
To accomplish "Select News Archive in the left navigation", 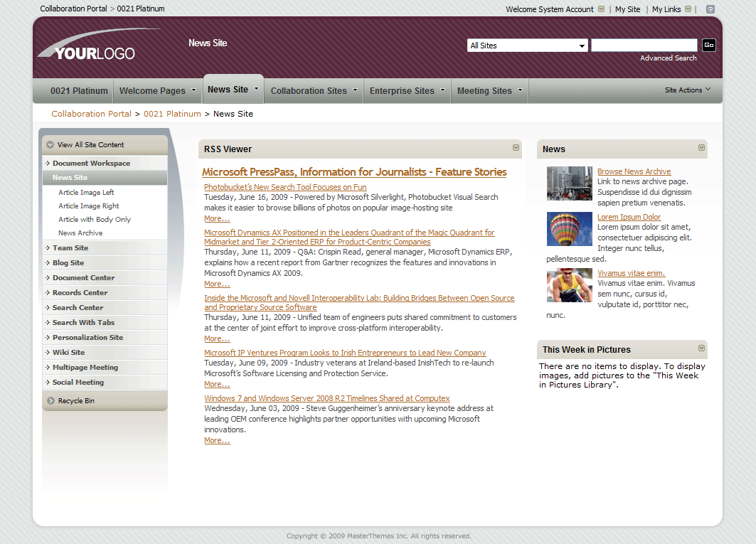I will pyautogui.click(x=81, y=233).
